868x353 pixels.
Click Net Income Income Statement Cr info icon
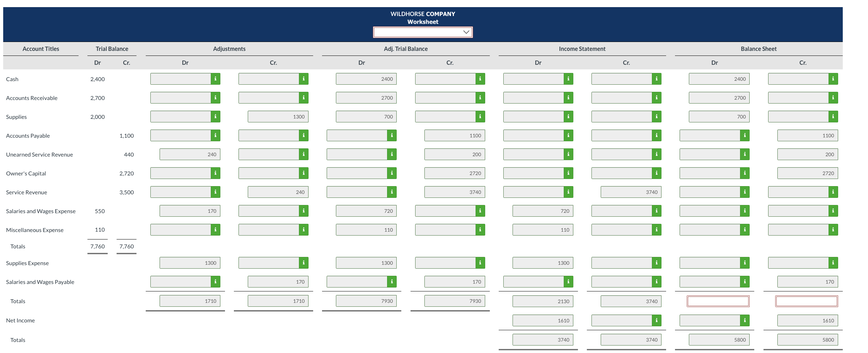point(657,320)
